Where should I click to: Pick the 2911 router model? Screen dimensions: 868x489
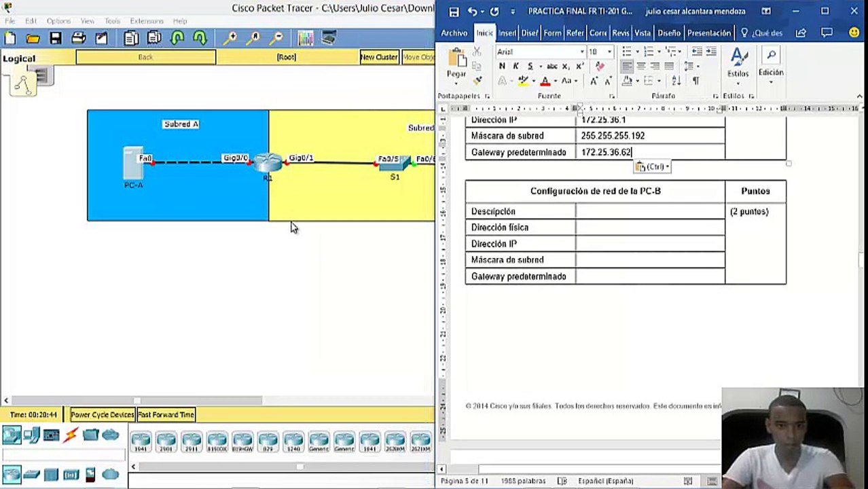[192, 442]
